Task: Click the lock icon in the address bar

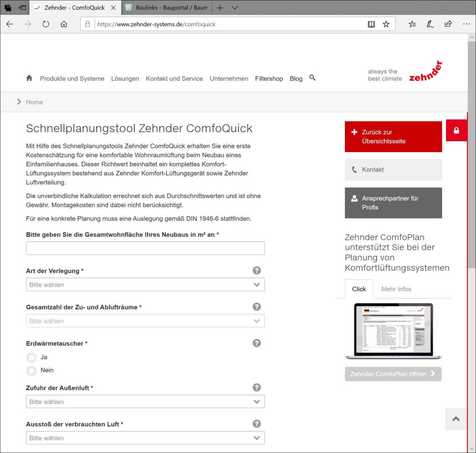Action: 87,24
